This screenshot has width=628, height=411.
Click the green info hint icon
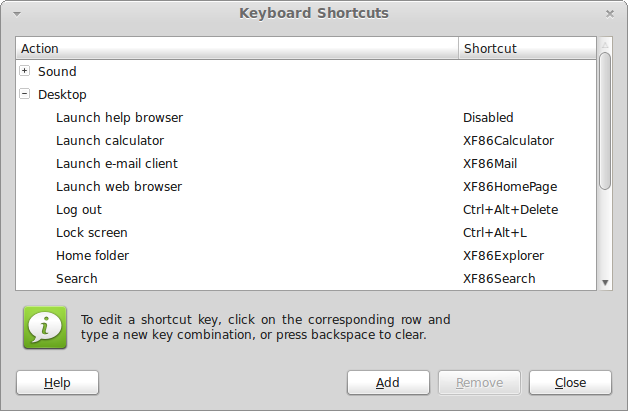tap(44, 327)
